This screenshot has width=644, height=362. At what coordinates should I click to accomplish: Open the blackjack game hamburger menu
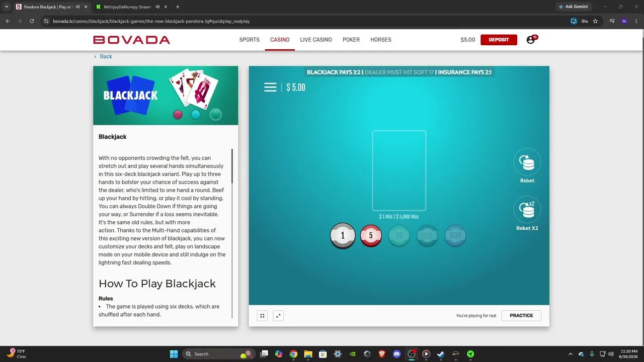[x=270, y=87]
